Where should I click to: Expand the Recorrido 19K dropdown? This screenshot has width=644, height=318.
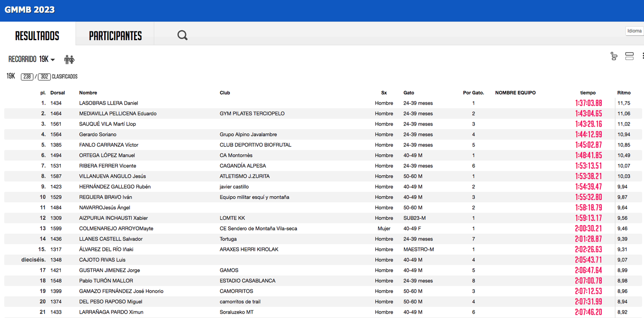32,59
